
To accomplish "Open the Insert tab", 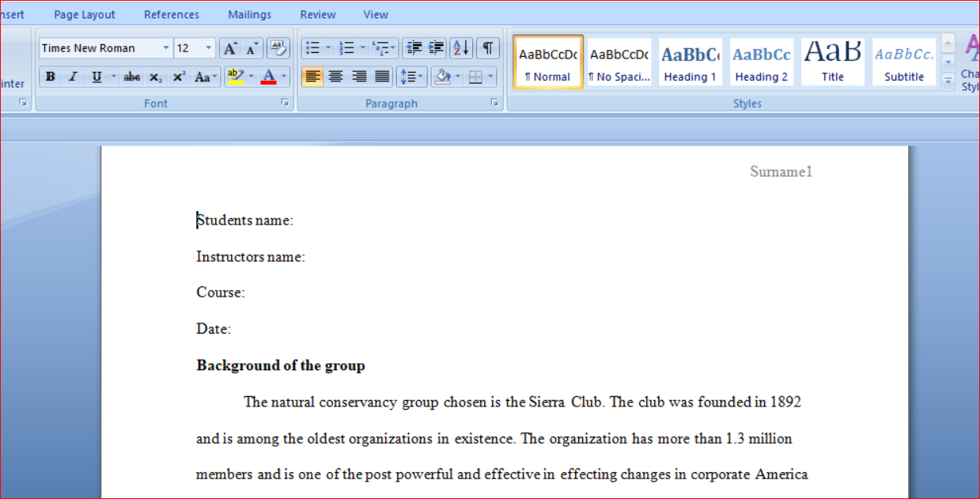I will (x=13, y=14).
